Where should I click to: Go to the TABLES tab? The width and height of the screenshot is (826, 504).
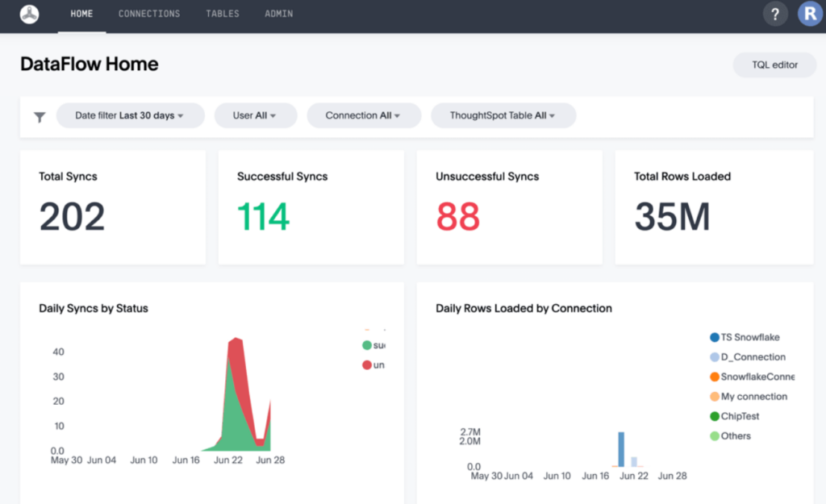tap(223, 14)
